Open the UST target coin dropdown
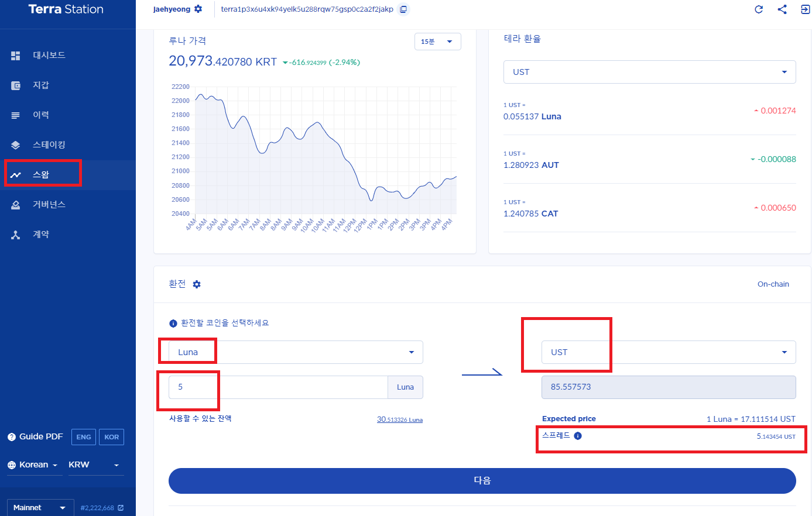The width and height of the screenshot is (812, 516). 669,352
